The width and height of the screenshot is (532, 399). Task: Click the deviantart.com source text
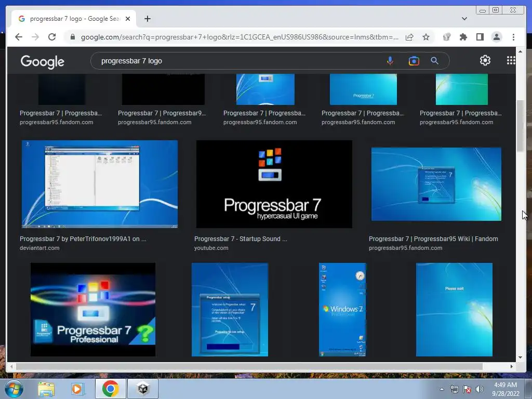coord(39,248)
